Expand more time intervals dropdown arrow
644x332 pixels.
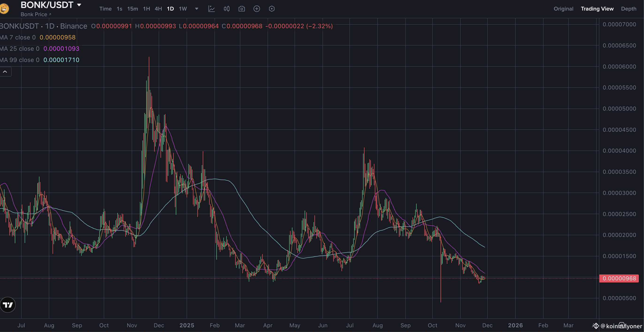tap(197, 9)
